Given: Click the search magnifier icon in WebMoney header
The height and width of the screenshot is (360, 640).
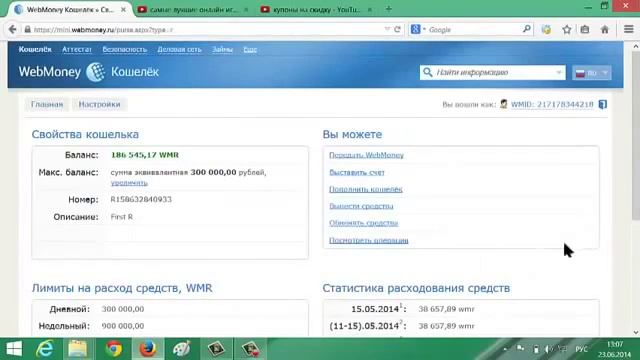Looking at the screenshot, I should pos(427,72).
